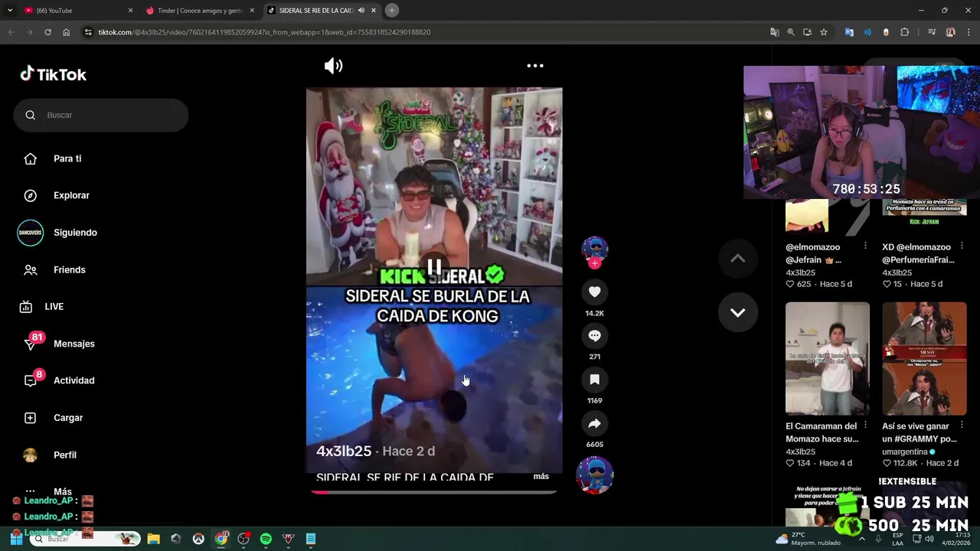Open the media control icon

932,32
